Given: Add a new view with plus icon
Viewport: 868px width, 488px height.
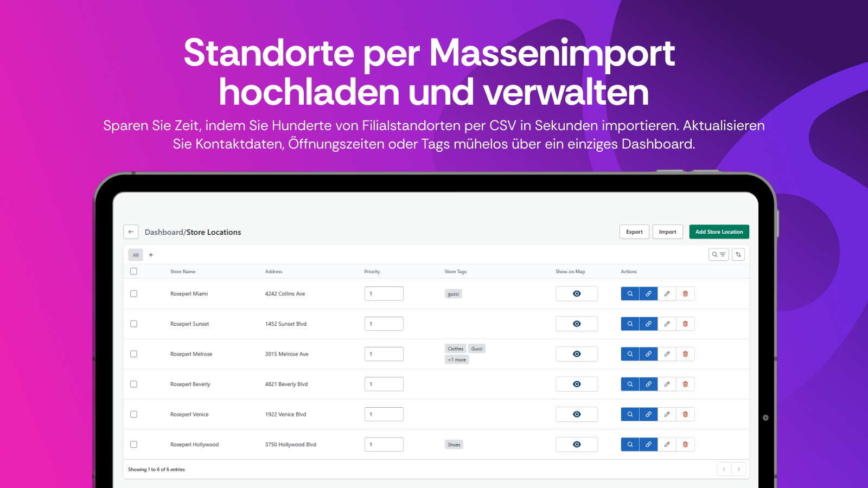Looking at the screenshot, I should (151, 255).
